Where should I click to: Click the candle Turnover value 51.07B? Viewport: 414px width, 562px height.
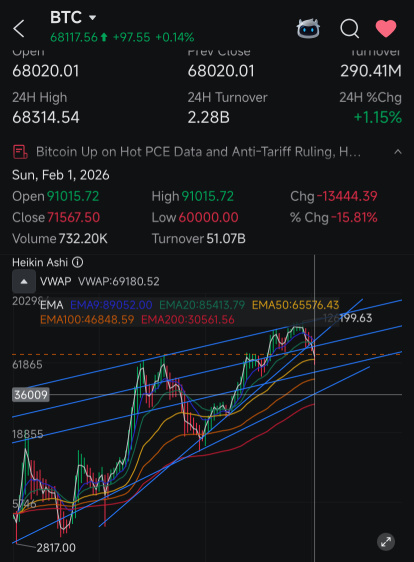[x=226, y=239]
